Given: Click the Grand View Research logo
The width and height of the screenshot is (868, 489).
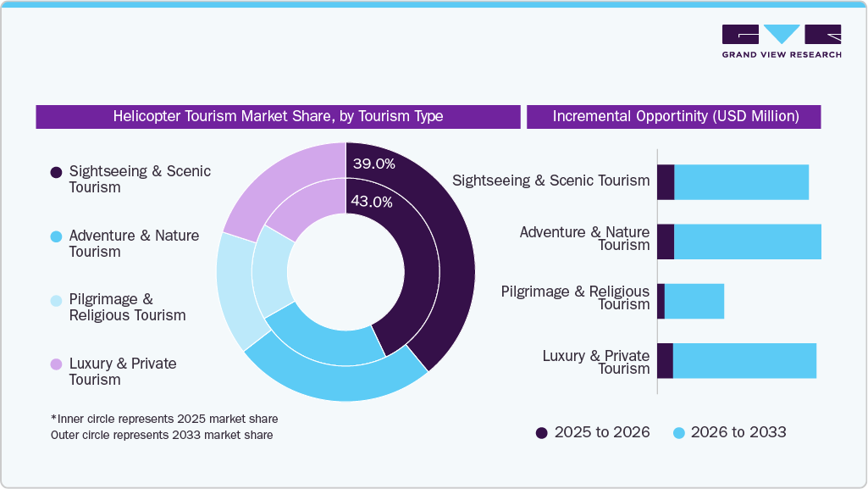Looking at the screenshot, I should coord(782,41).
